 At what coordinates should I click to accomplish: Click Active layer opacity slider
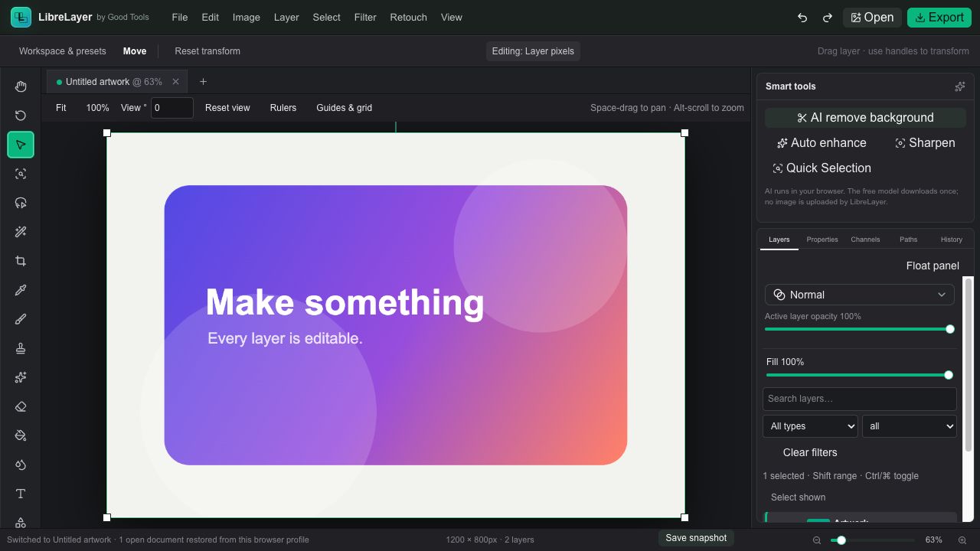click(x=859, y=329)
